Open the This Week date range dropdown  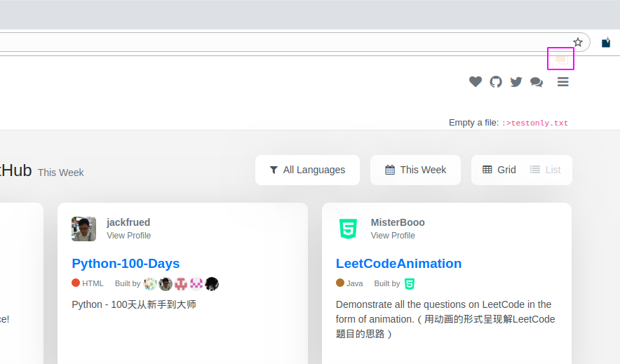click(x=415, y=170)
